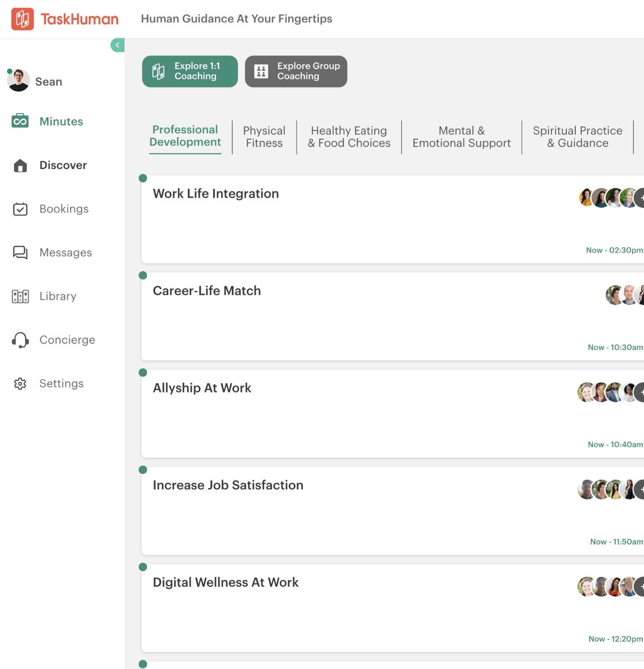Open the Allyship At Work topic

pyautogui.click(x=392, y=414)
